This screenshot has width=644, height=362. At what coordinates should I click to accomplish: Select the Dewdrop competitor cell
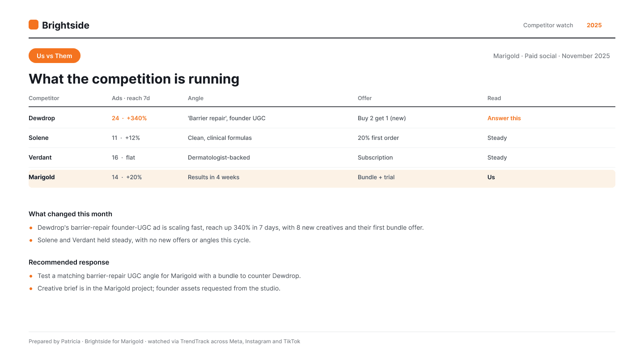(42, 118)
